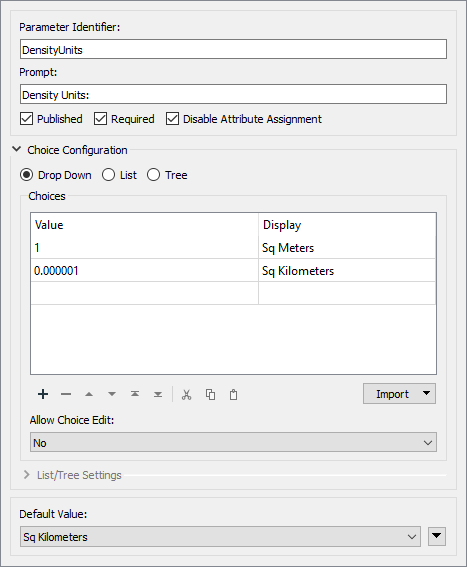This screenshot has height=567, width=467.
Task: Move choice down one row
Action: (112, 394)
